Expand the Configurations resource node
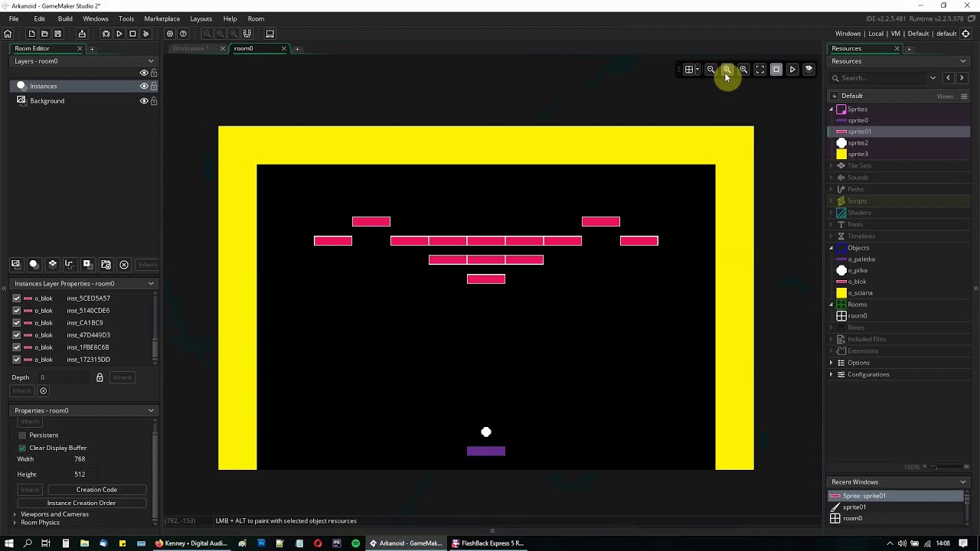The image size is (980, 551). (831, 375)
